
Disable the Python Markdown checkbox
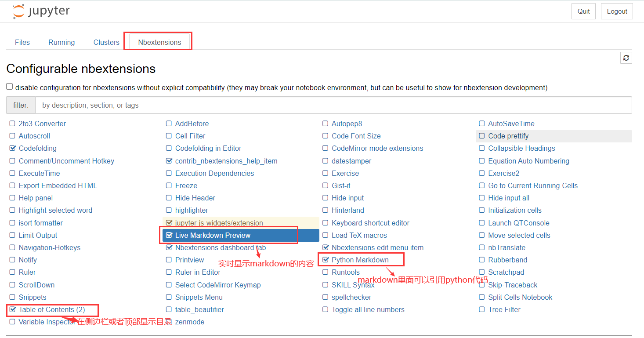pos(325,260)
